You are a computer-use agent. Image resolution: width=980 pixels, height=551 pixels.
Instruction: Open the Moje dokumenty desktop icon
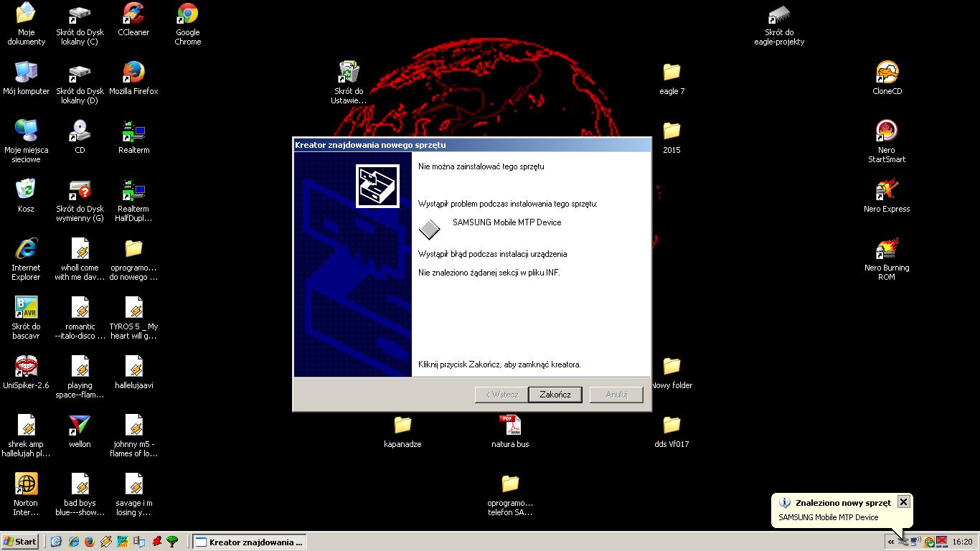[26, 24]
